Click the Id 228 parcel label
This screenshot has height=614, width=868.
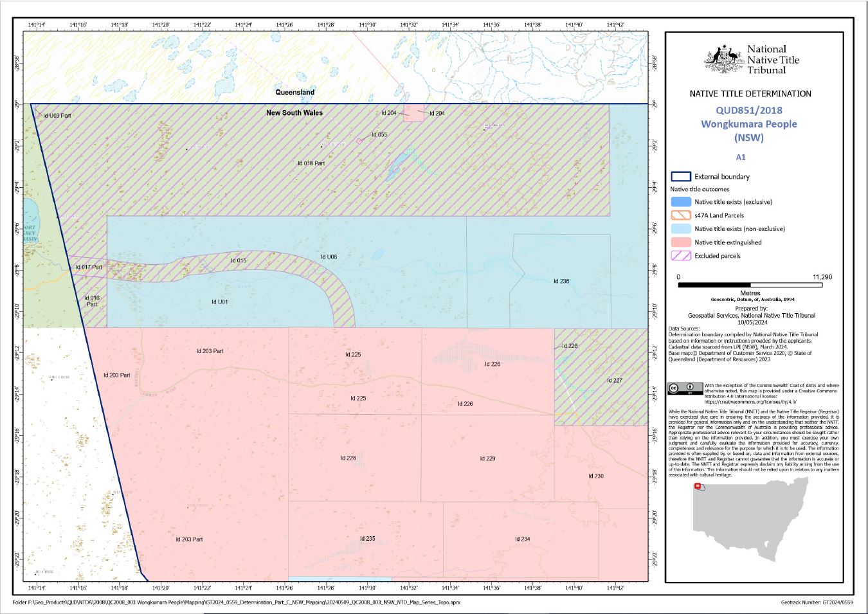pos(348,458)
